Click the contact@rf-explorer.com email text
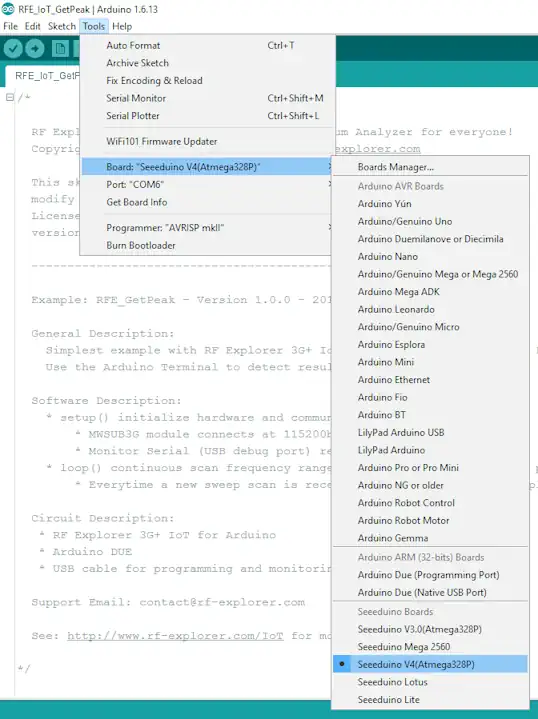This screenshot has height=719, width=538. (222, 603)
